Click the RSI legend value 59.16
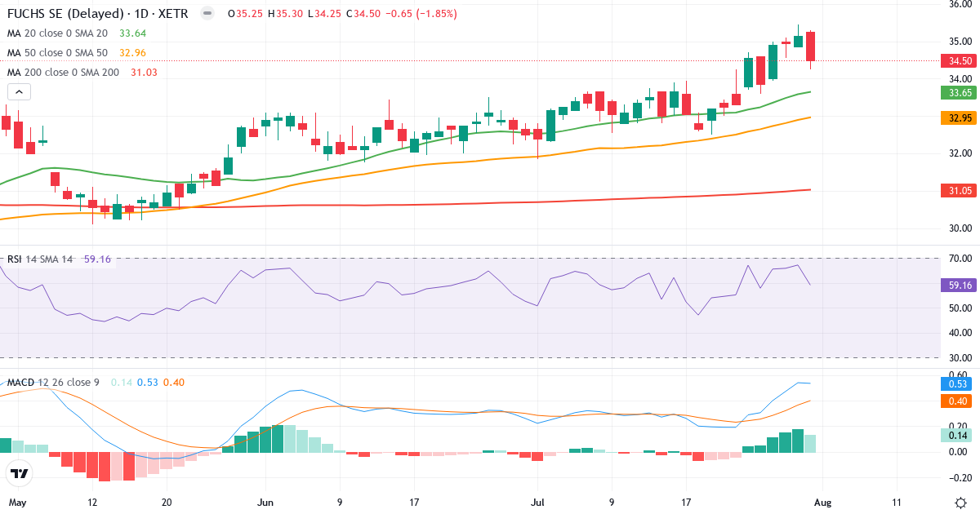 97,259
